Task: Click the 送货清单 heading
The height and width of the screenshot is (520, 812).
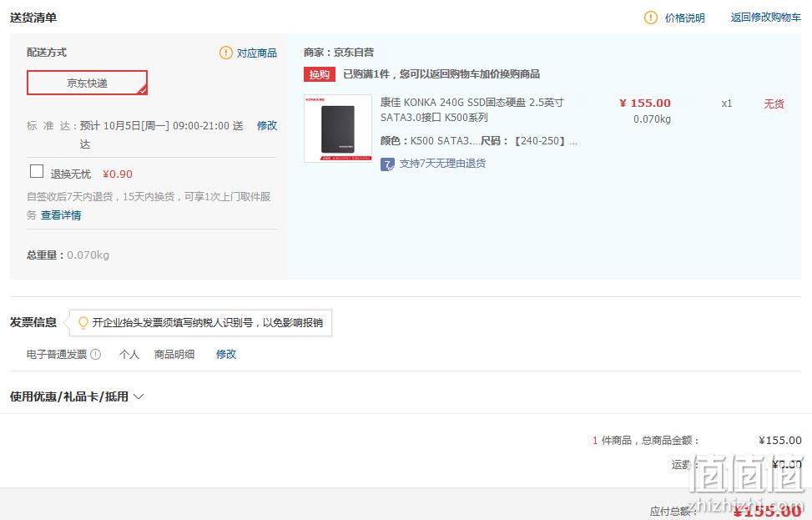Action: pyautogui.click(x=33, y=18)
